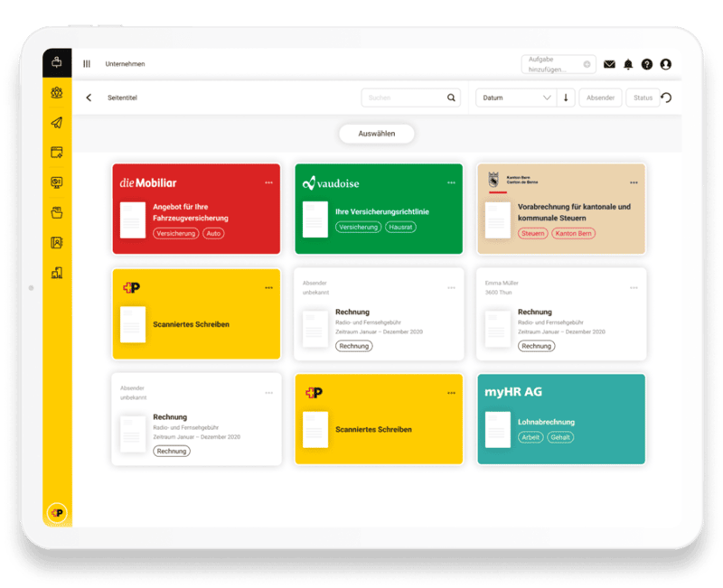Click the Auswählen button

click(376, 134)
